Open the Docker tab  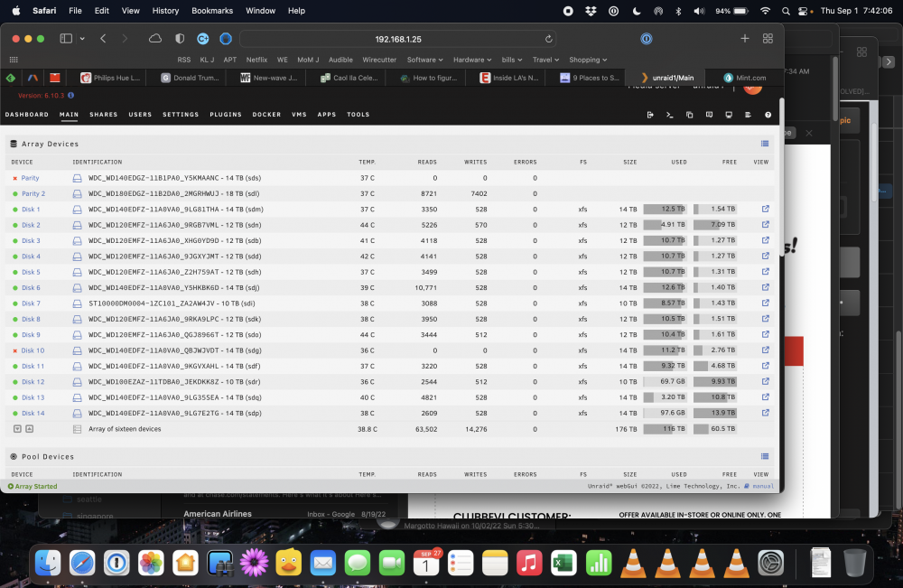[x=266, y=115]
